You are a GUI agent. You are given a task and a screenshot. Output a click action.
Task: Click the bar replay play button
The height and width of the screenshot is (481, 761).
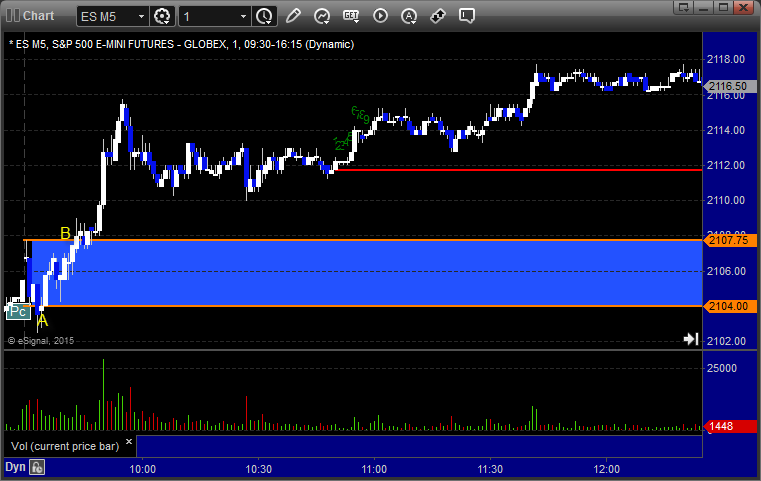tap(380, 16)
